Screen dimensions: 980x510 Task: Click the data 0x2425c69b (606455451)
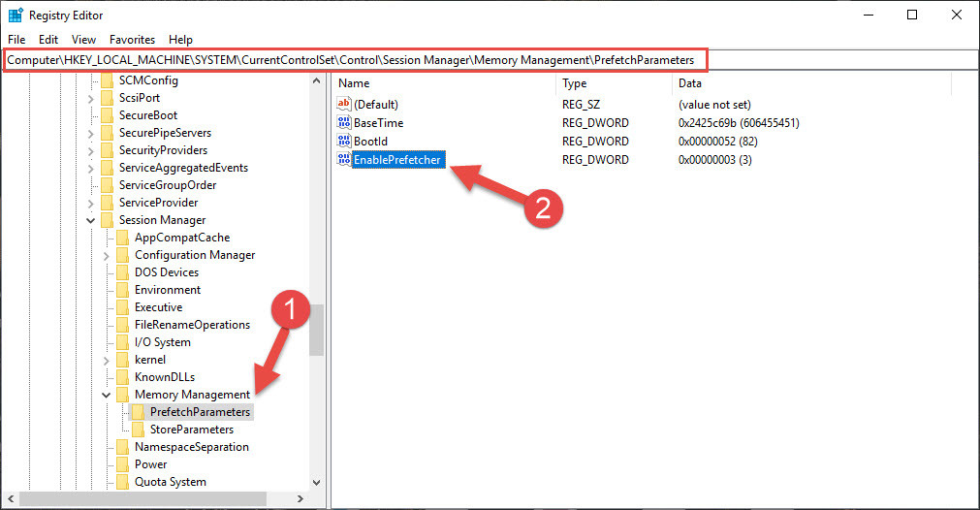tap(739, 122)
